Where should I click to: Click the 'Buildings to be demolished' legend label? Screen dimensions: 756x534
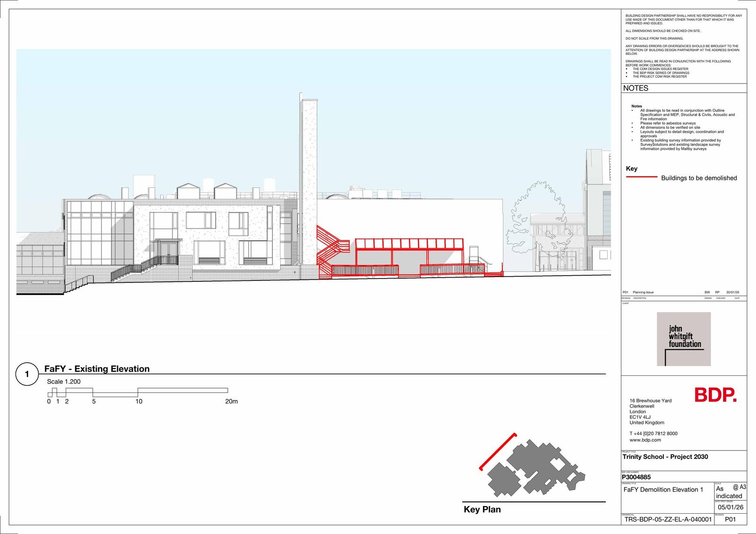click(698, 178)
